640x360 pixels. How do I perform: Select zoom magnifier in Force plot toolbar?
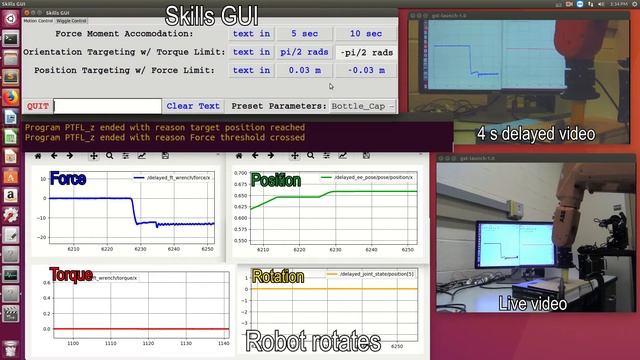tap(109, 156)
